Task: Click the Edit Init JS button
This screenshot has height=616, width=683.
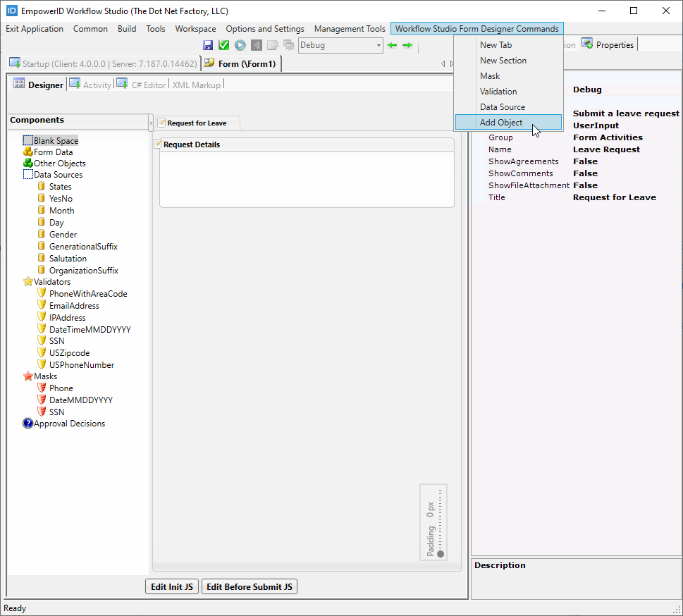Action: (171, 586)
